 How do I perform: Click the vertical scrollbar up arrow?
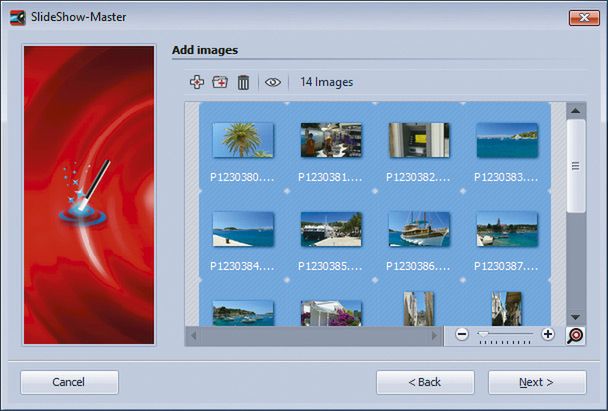[575, 111]
